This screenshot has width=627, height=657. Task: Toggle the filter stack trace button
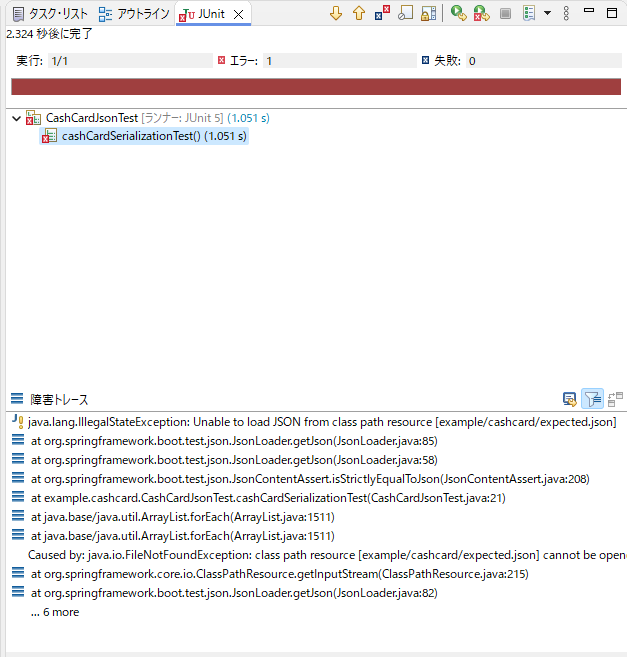pos(592,398)
